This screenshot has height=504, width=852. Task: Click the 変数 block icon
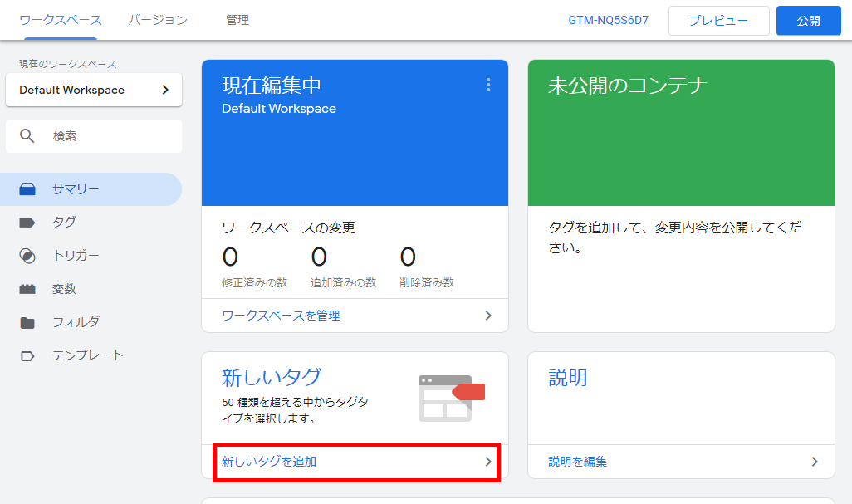tap(27, 289)
